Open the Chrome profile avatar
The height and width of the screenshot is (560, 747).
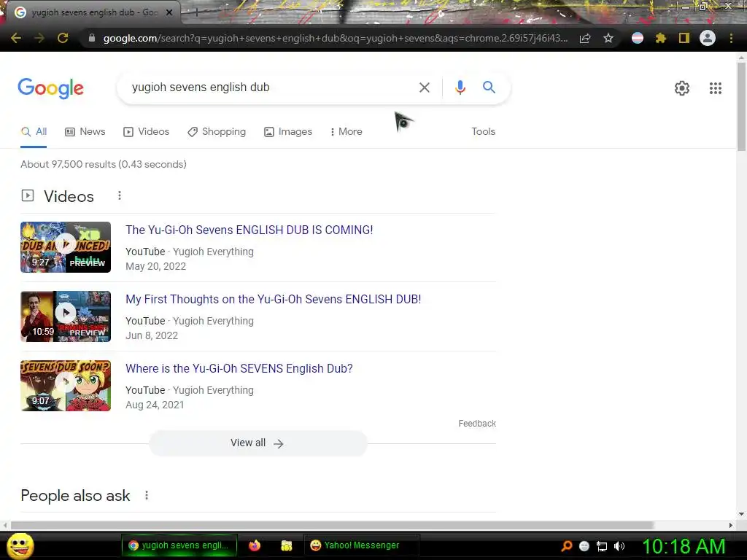point(708,38)
